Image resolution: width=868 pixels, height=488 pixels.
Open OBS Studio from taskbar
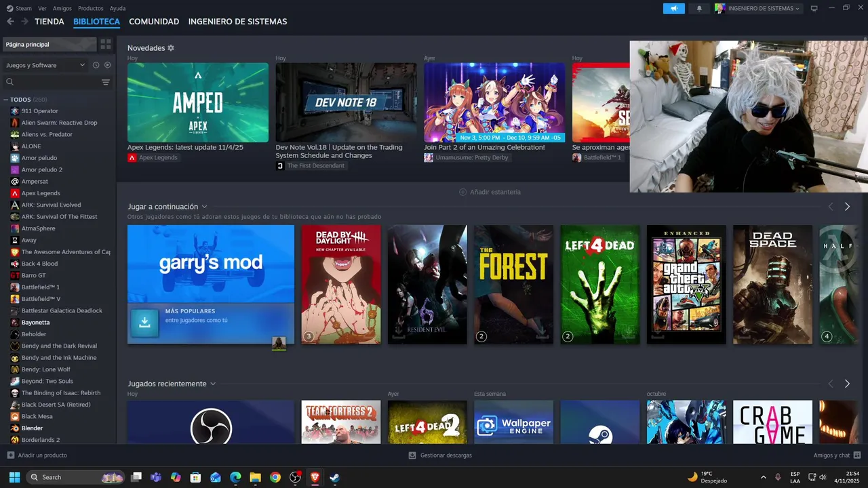295,477
